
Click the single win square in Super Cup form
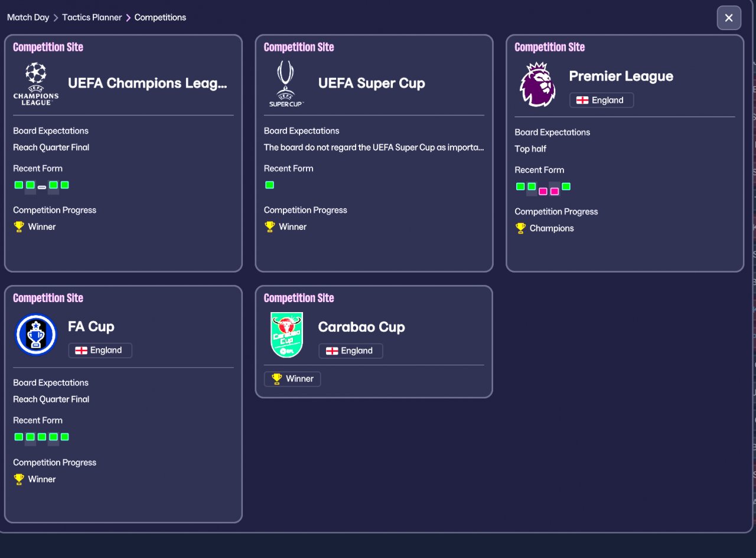coord(270,185)
